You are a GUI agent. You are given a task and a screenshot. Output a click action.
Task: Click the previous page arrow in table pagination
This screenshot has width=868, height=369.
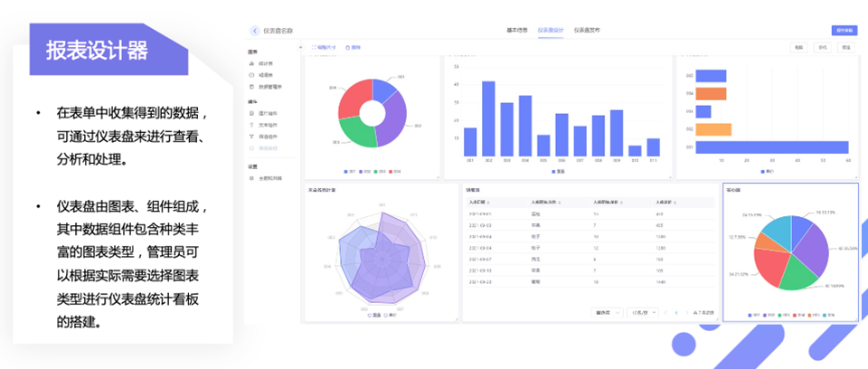[665, 313]
